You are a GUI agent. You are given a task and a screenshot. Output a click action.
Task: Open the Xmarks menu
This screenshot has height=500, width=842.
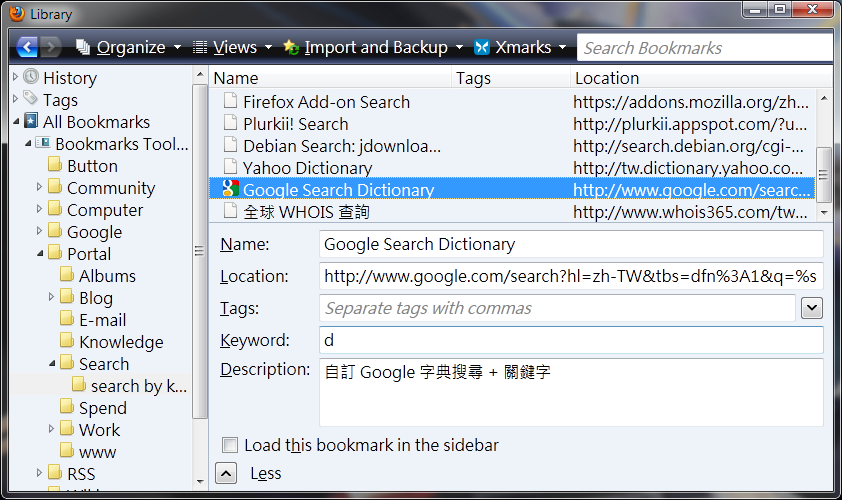coord(520,47)
